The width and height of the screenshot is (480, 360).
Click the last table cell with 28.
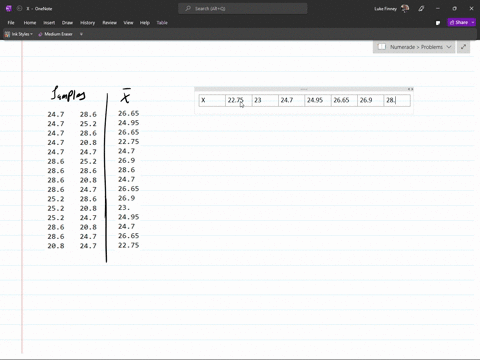(x=397, y=100)
